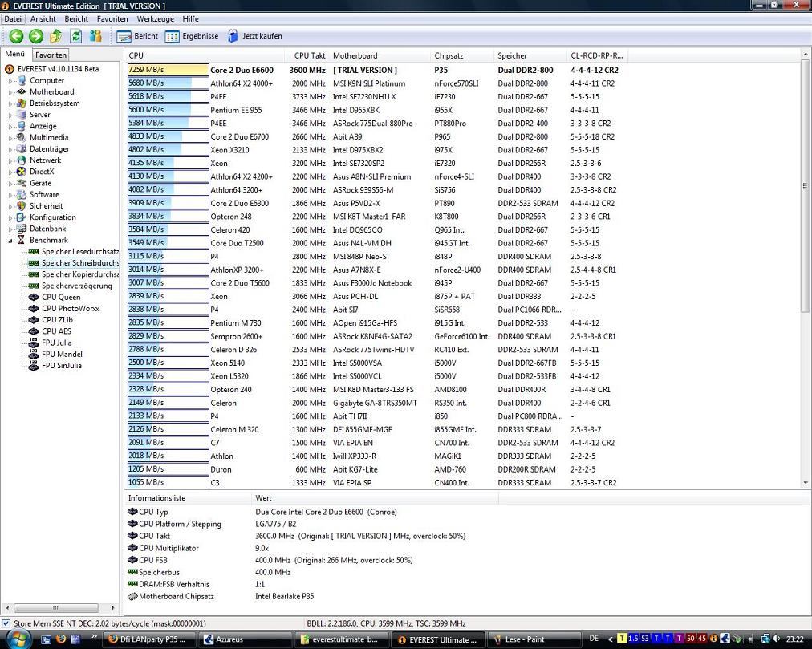This screenshot has width=812, height=649.
Task: Click the 7259 MB/s result bar
Action: pyautogui.click(x=168, y=70)
